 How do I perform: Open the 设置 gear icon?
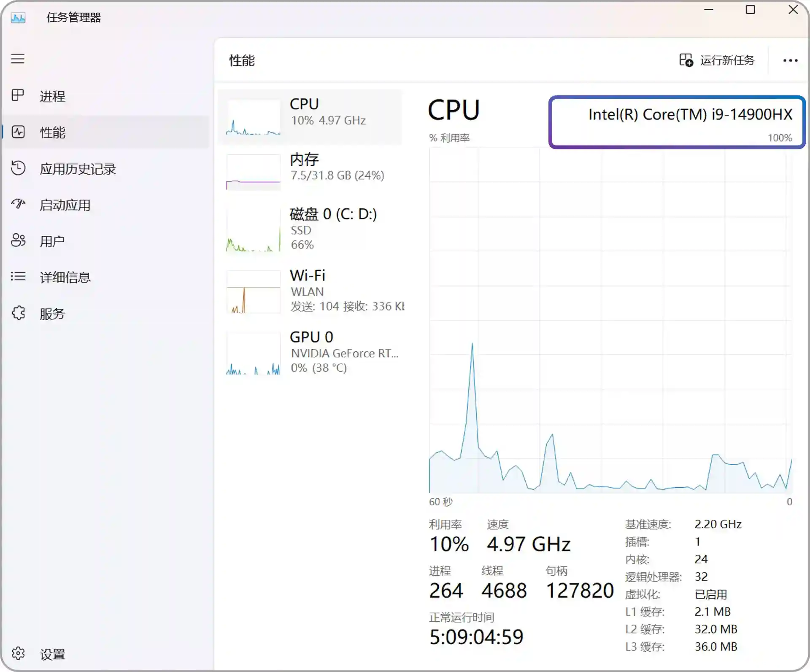tap(18, 653)
